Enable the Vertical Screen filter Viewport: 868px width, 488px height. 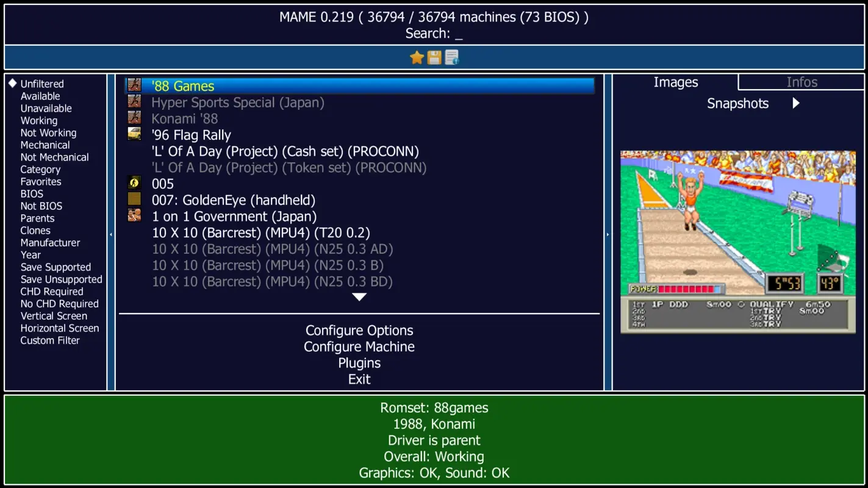(x=53, y=315)
